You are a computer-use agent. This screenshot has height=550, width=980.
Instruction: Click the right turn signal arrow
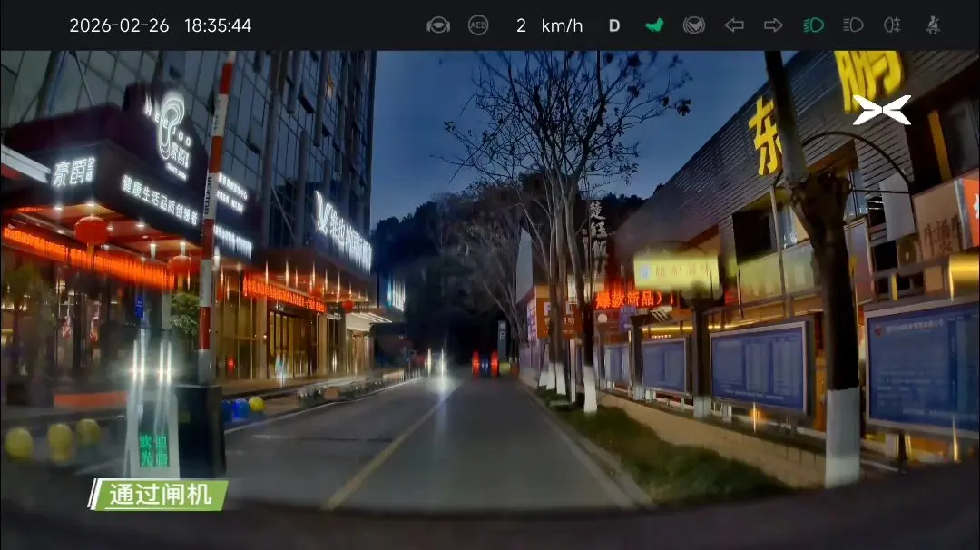click(x=773, y=25)
